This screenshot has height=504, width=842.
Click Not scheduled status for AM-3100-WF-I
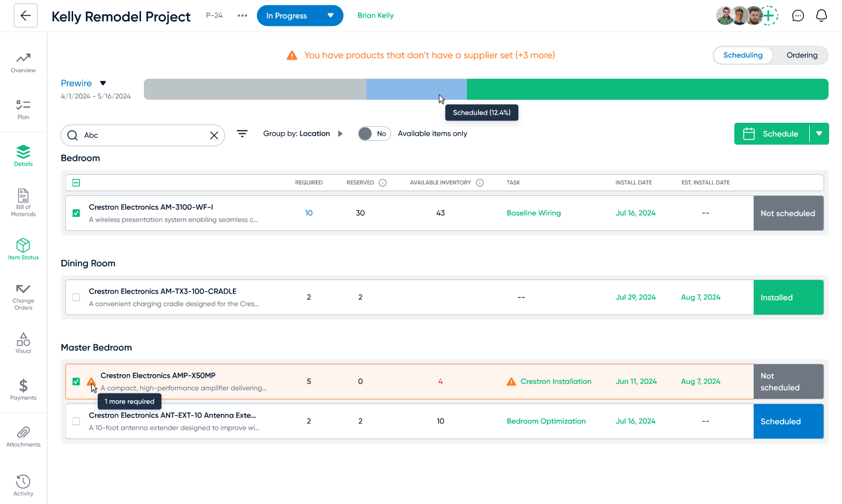[x=788, y=213]
